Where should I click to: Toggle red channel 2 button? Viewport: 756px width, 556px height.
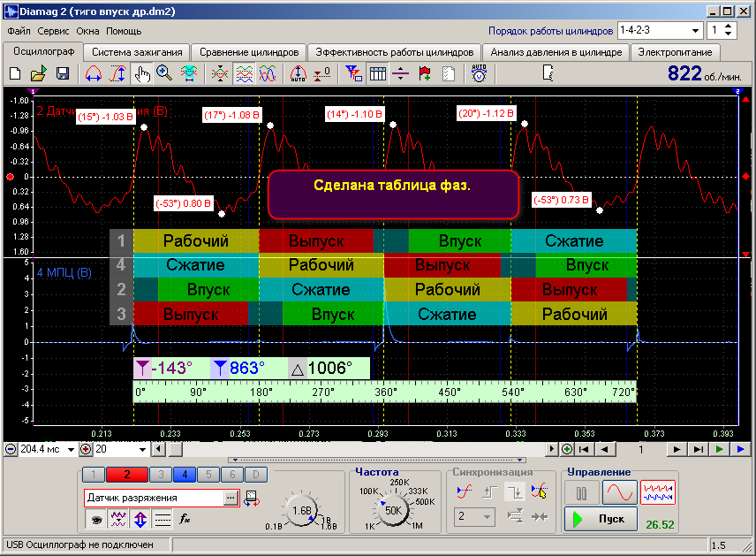point(127,475)
